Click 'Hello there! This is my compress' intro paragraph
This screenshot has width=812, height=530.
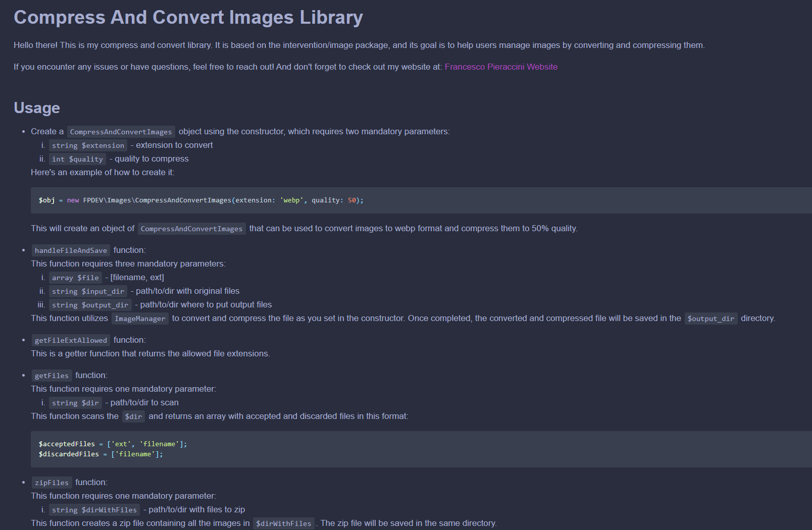coord(359,45)
